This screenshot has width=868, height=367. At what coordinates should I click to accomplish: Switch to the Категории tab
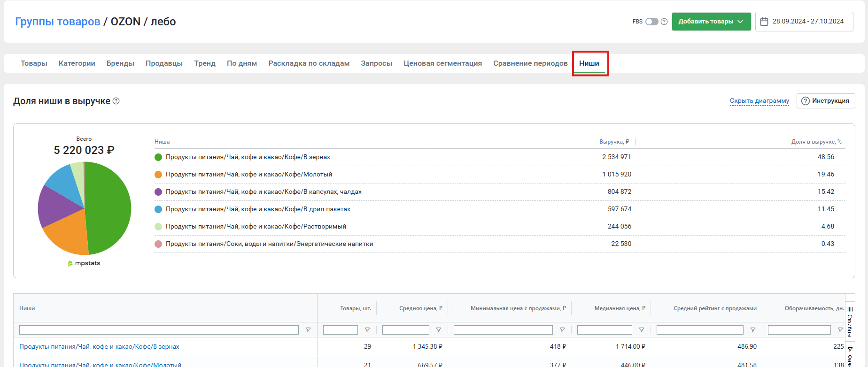pyautogui.click(x=77, y=63)
